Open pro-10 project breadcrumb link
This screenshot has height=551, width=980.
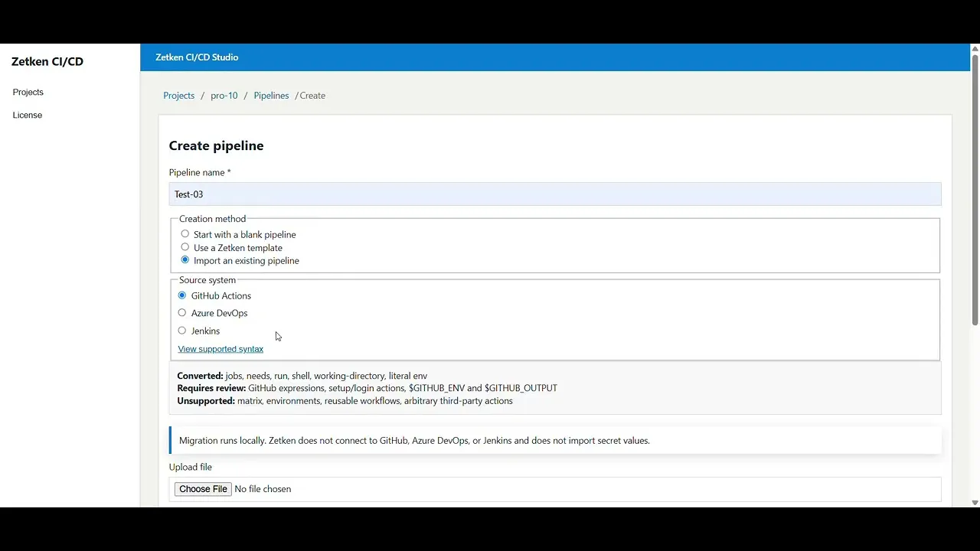(224, 96)
